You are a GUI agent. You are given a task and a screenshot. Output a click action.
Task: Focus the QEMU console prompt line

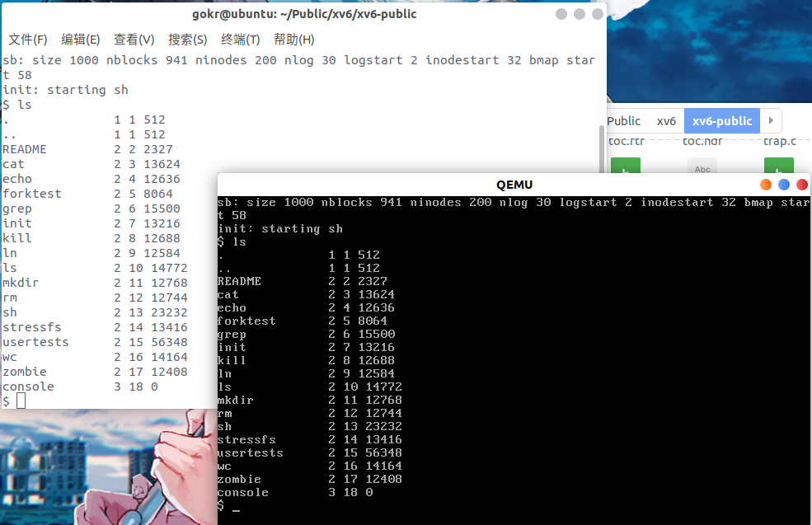click(330, 508)
